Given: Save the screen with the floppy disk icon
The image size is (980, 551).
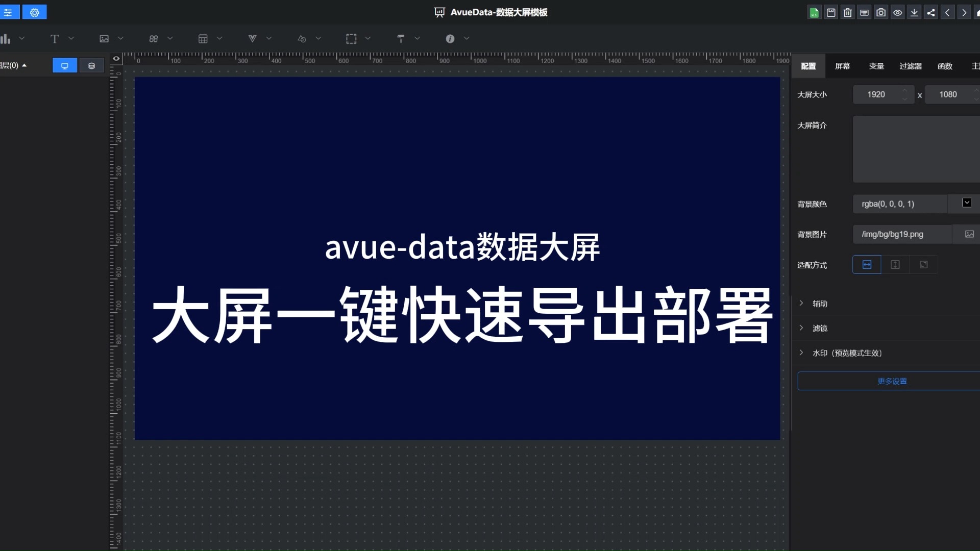Looking at the screenshot, I should [x=831, y=13].
